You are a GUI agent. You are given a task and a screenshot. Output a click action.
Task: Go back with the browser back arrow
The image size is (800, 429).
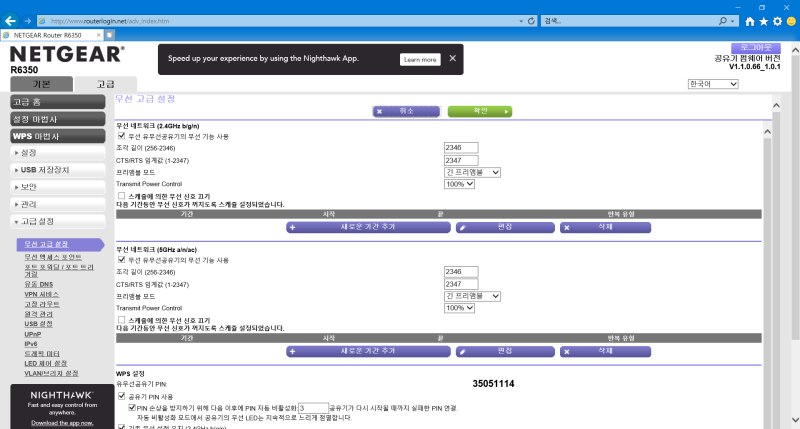[x=10, y=21]
